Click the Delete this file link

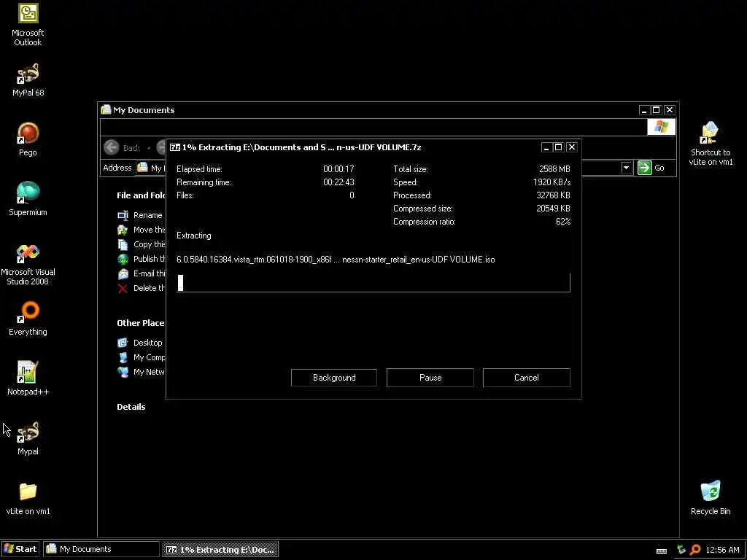142,288
